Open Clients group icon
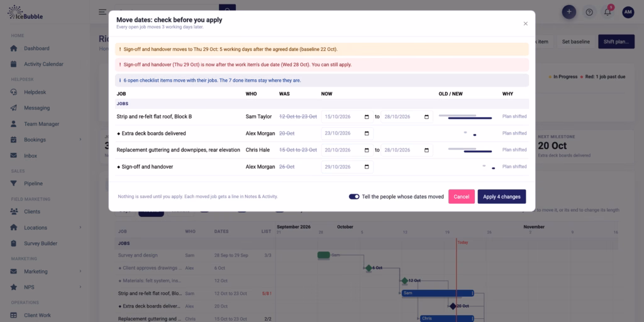This screenshot has width=644, height=322. pyautogui.click(x=14, y=211)
